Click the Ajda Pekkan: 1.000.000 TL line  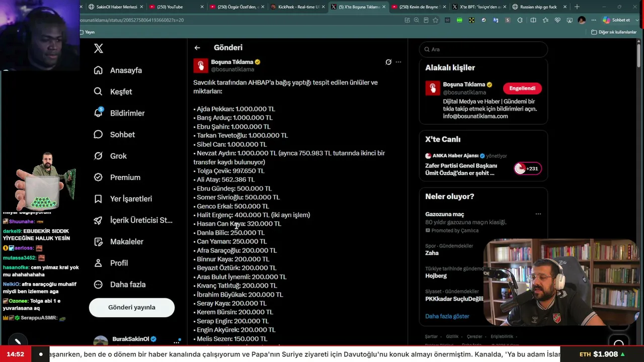click(234, 109)
